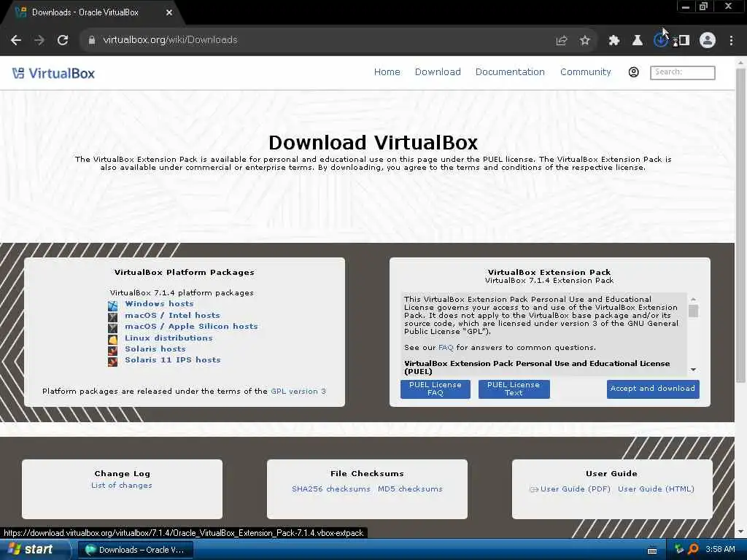747x560 pixels.
Task: Click the user account icon near search
Action: coord(634,72)
